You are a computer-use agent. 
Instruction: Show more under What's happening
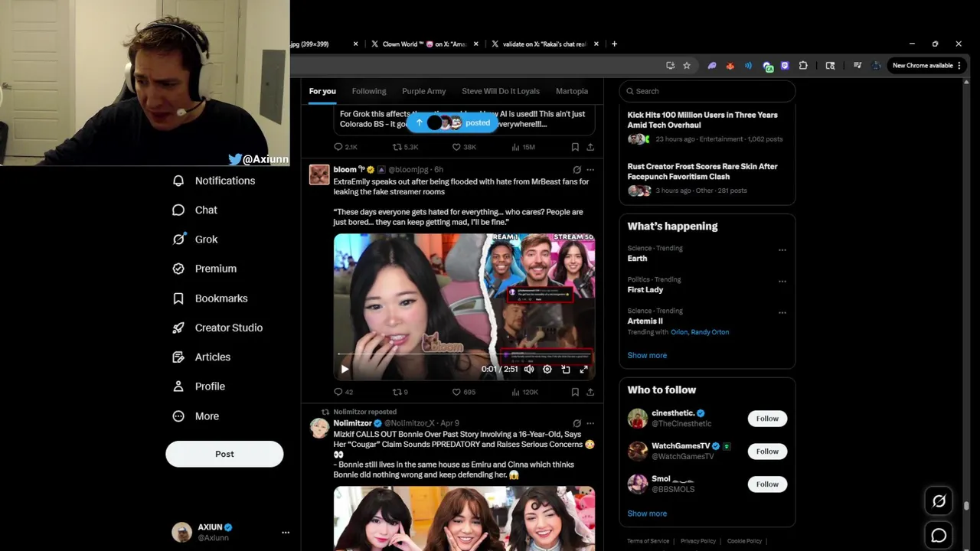[x=647, y=355]
